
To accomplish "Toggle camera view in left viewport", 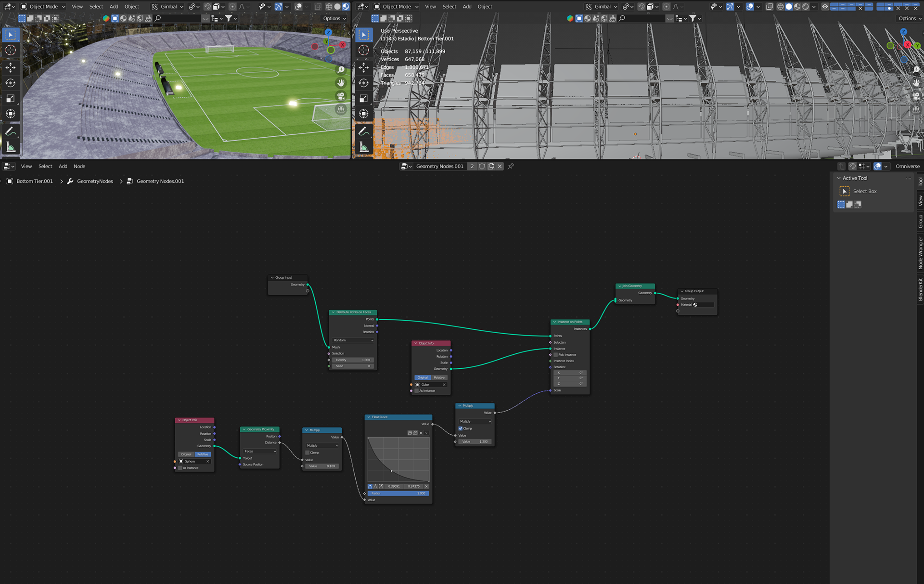I will click(341, 96).
